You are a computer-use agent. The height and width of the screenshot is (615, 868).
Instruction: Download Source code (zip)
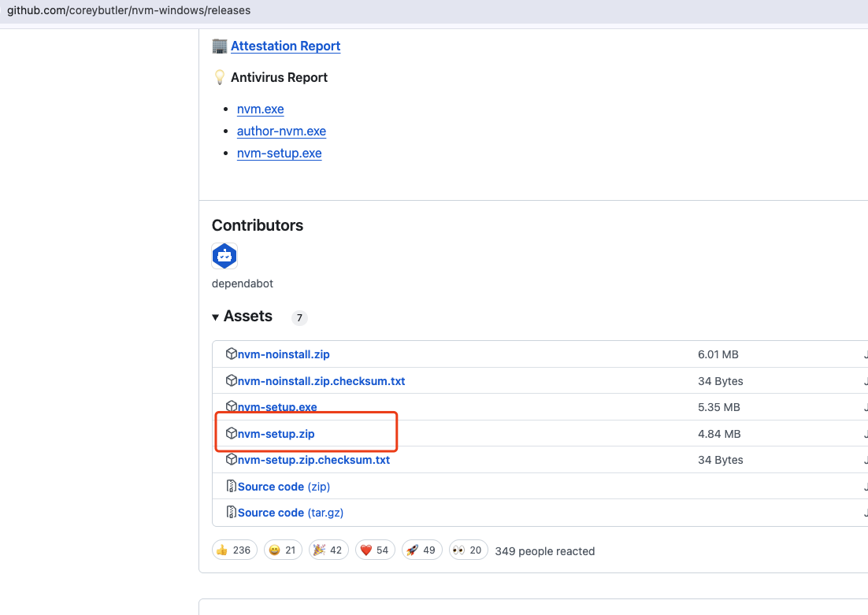click(x=284, y=487)
